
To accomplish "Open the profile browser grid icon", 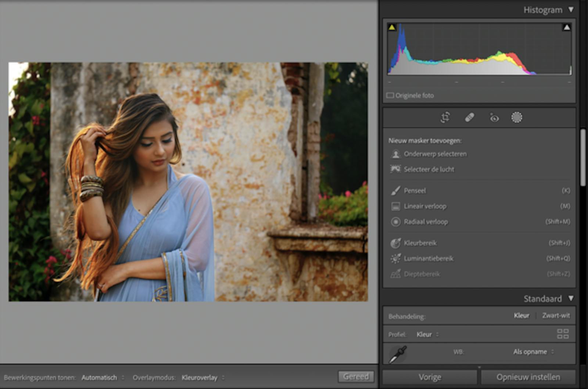I will 563,334.
